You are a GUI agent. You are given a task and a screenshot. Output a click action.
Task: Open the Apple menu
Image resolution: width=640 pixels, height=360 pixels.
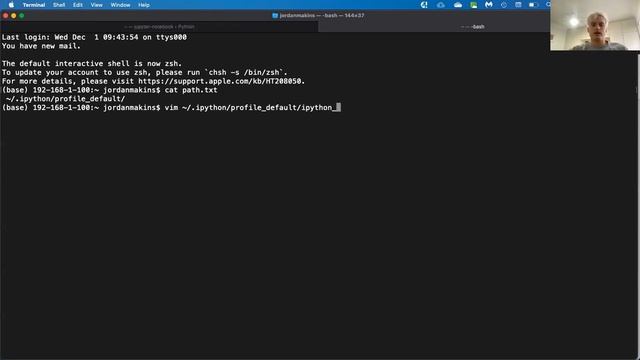11,5
